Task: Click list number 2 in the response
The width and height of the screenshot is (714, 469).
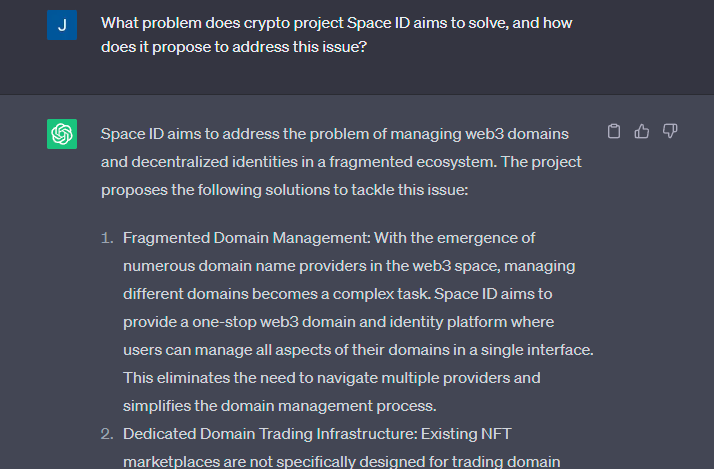Action: pyautogui.click(x=107, y=433)
